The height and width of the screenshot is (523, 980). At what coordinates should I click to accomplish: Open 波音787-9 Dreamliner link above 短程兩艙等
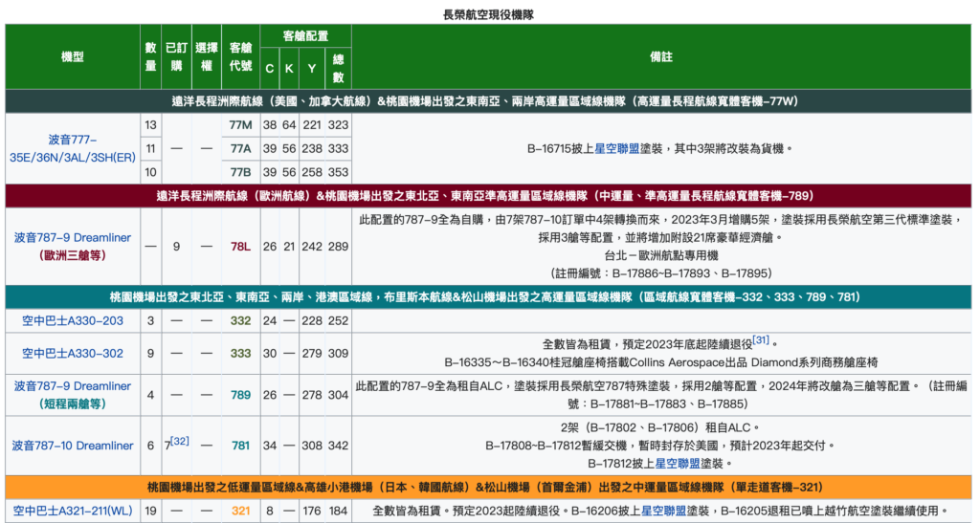73,386
